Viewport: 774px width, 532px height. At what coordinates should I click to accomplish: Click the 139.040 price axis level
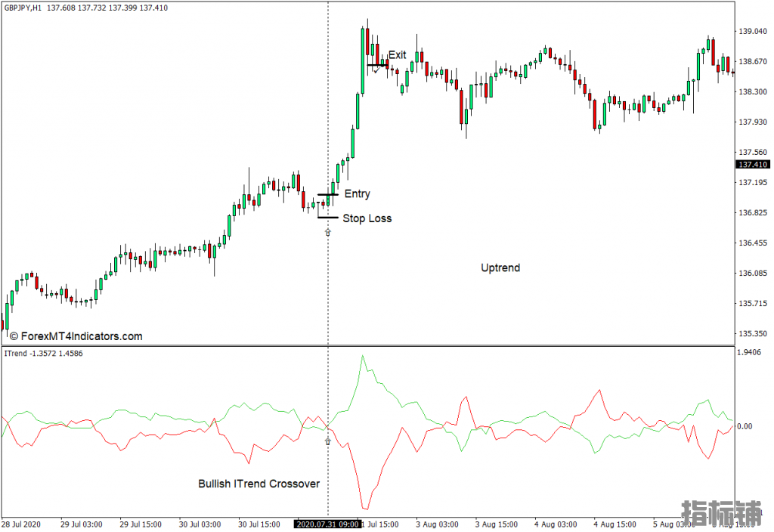tap(752, 32)
